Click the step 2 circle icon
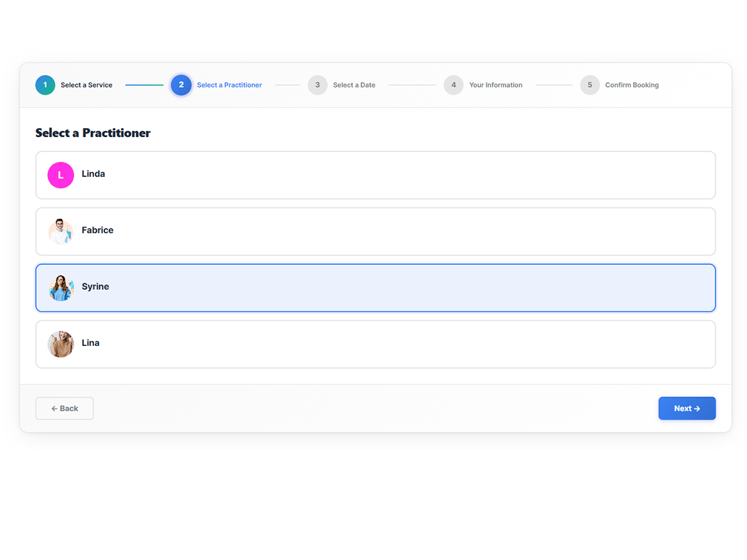This screenshot has width=747, height=560. [x=181, y=85]
